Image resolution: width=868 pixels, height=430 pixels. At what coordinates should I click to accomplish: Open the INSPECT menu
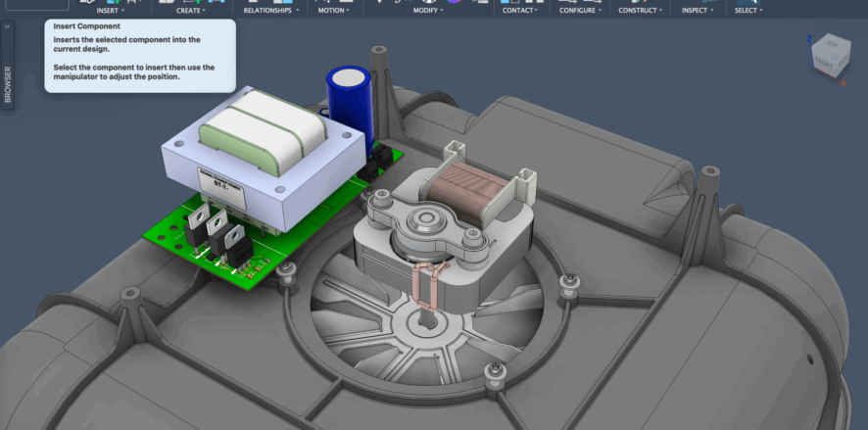[x=698, y=10]
